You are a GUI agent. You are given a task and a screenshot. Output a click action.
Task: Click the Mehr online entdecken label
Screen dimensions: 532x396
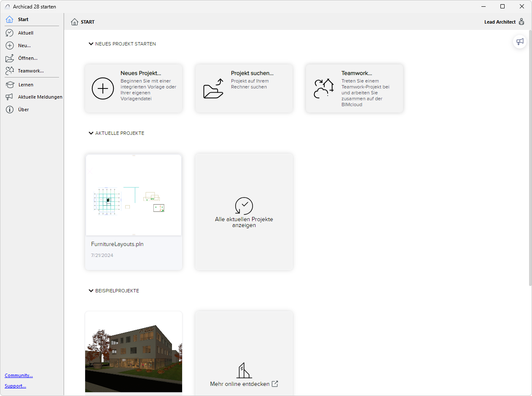(239, 384)
